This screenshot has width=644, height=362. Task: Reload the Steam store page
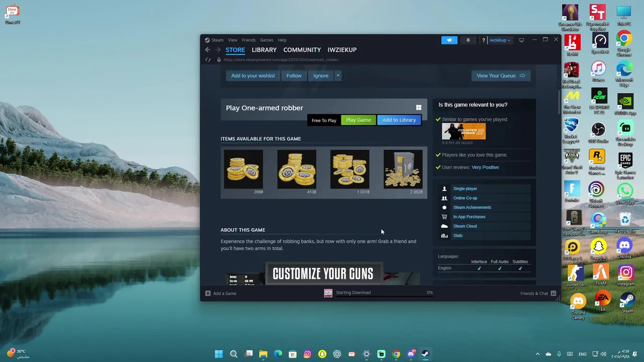208,60
